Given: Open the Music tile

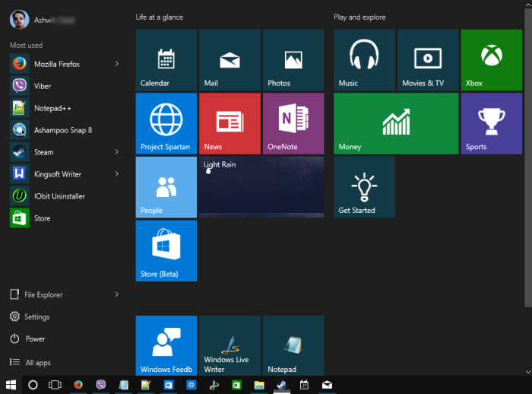Looking at the screenshot, I should pyautogui.click(x=364, y=60).
